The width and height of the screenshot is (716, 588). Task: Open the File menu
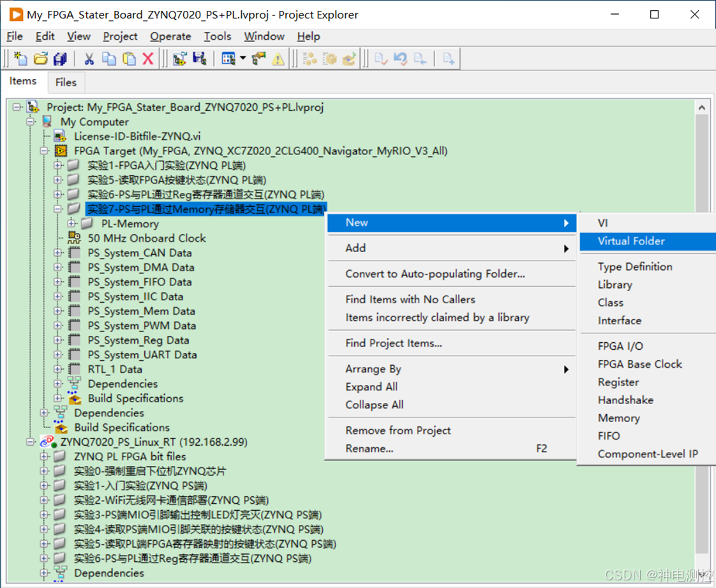15,36
